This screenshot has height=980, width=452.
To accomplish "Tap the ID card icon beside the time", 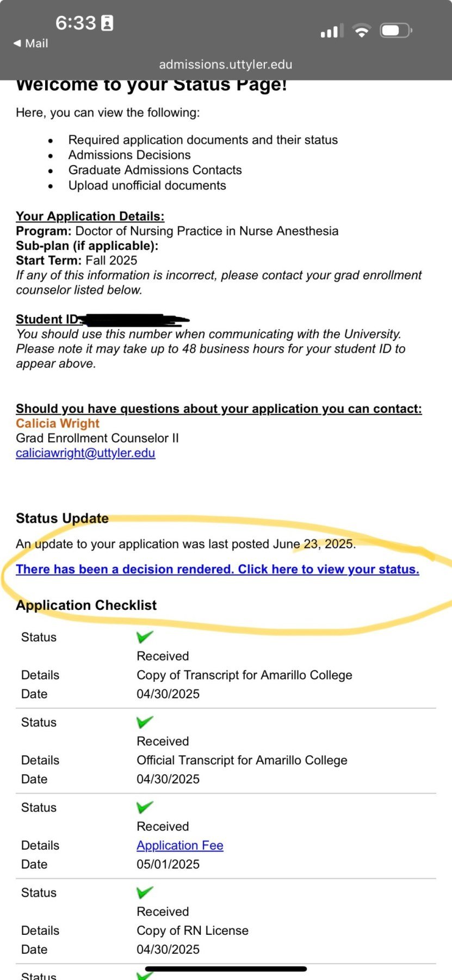I will (108, 23).
